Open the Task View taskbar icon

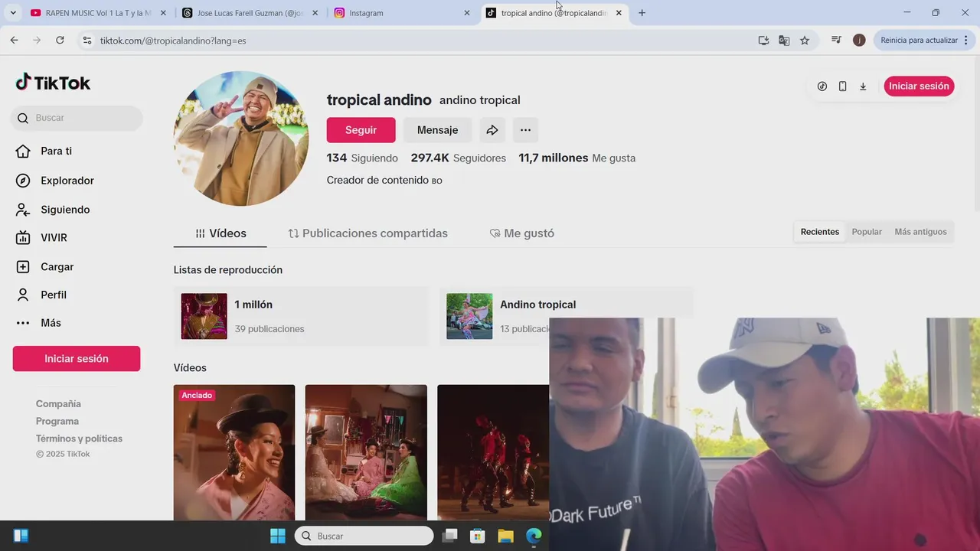click(x=449, y=536)
